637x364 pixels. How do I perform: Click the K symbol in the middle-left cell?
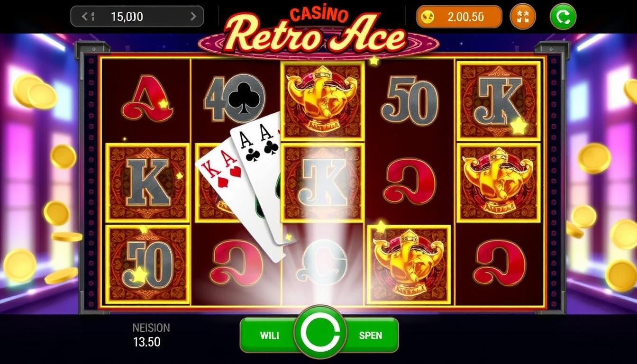147,183
